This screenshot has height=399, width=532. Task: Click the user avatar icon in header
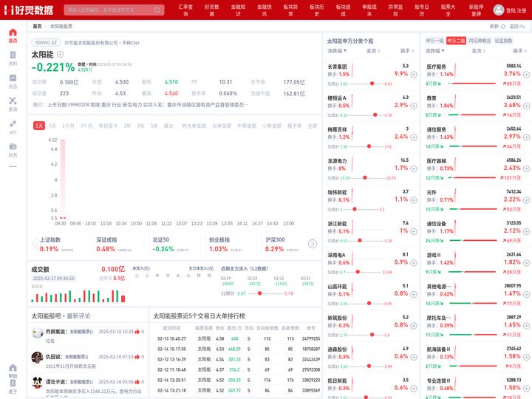click(x=499, y=10)
